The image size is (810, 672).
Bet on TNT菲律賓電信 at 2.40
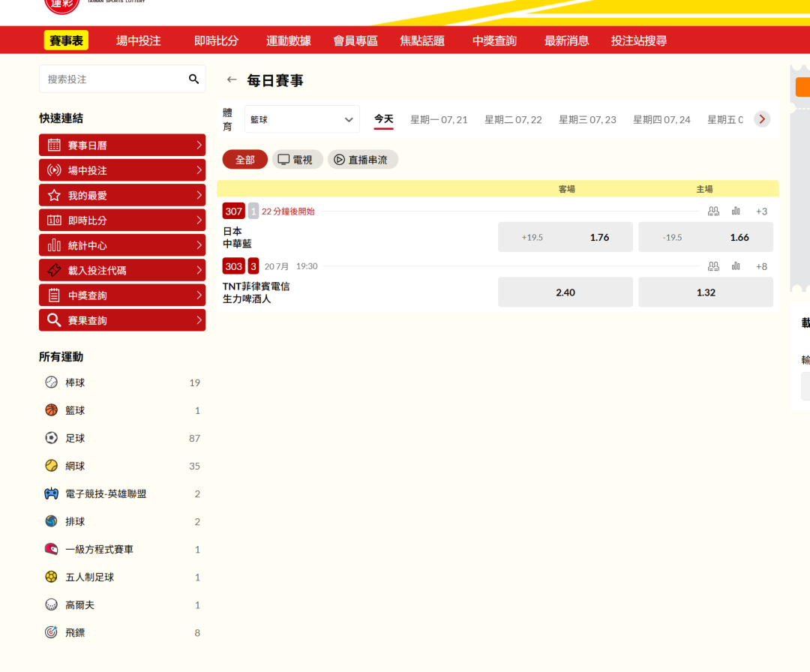[565, 292]
